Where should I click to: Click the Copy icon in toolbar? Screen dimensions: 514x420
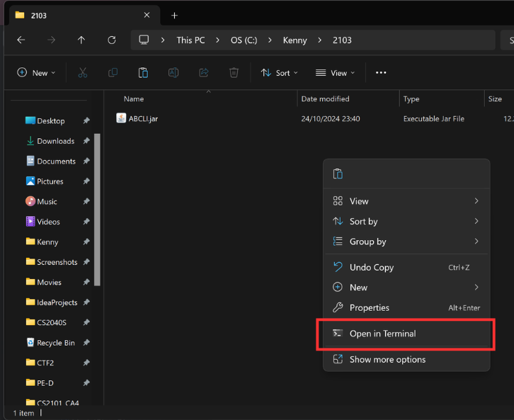pyautogui.click(x=113, y=72)
